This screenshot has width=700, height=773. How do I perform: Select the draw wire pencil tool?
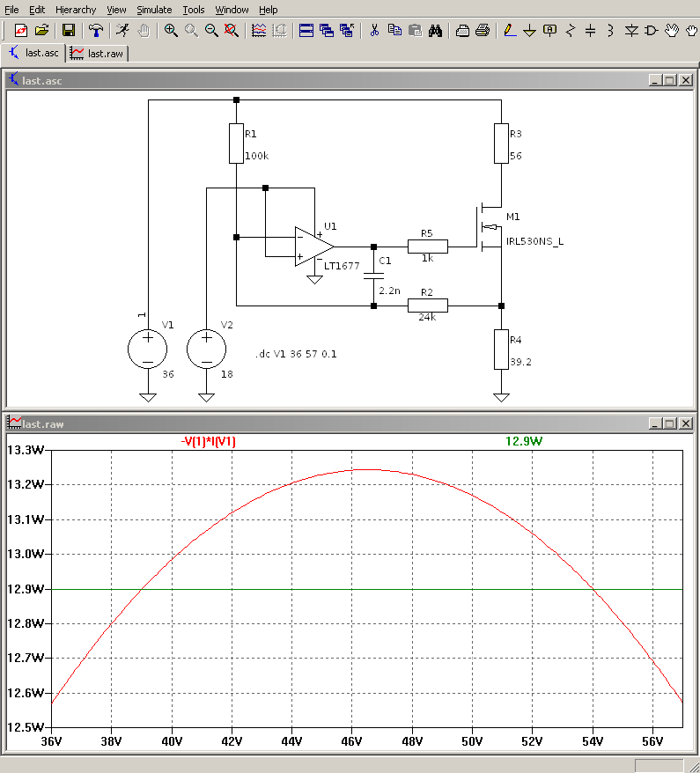510,31
